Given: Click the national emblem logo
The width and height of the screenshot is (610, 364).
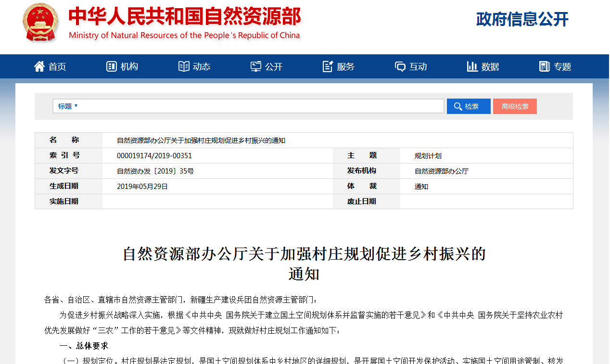Looking at the screenshot, I should 40,23.
